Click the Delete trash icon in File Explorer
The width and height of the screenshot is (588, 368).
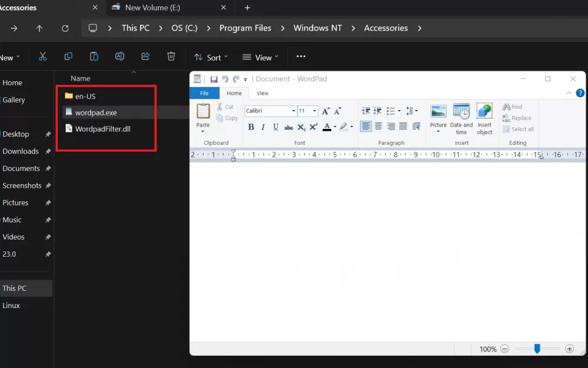pyautogui.click(x=171, y=57)
